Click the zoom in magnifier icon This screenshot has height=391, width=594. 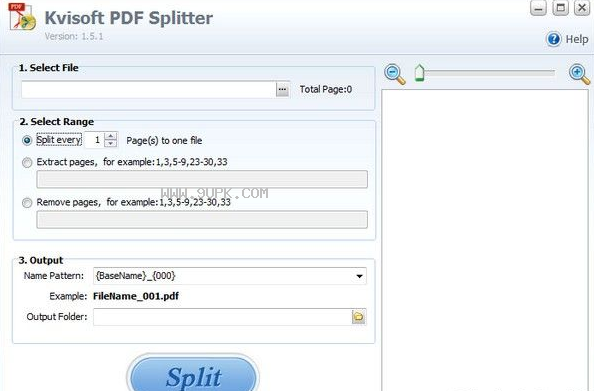(x=579, y=74)
